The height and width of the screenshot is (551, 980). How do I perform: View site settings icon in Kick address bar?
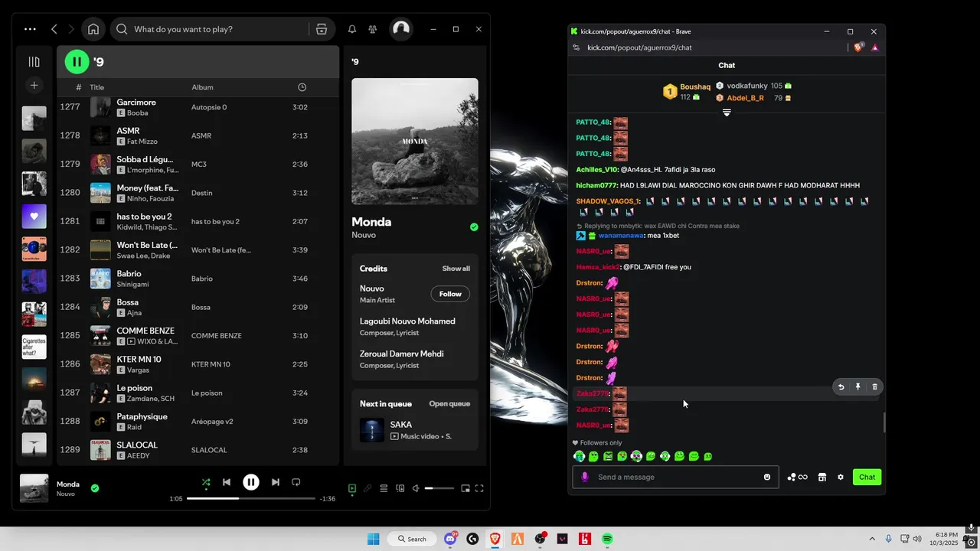[577, 47]
